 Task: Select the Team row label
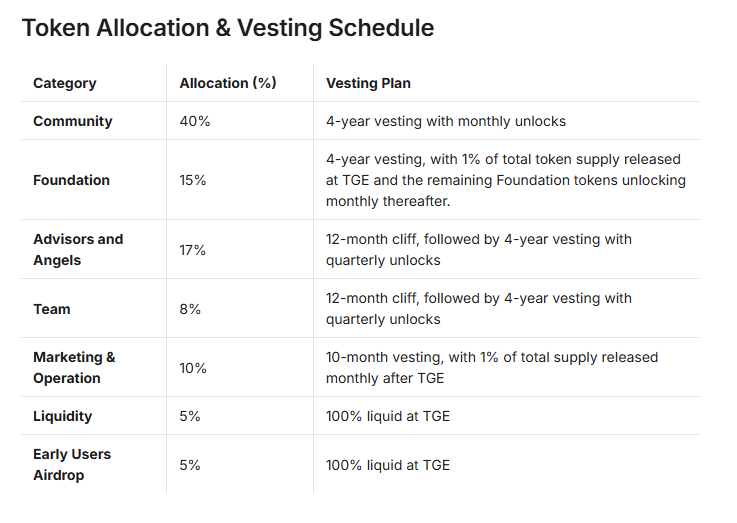[52, 309]
